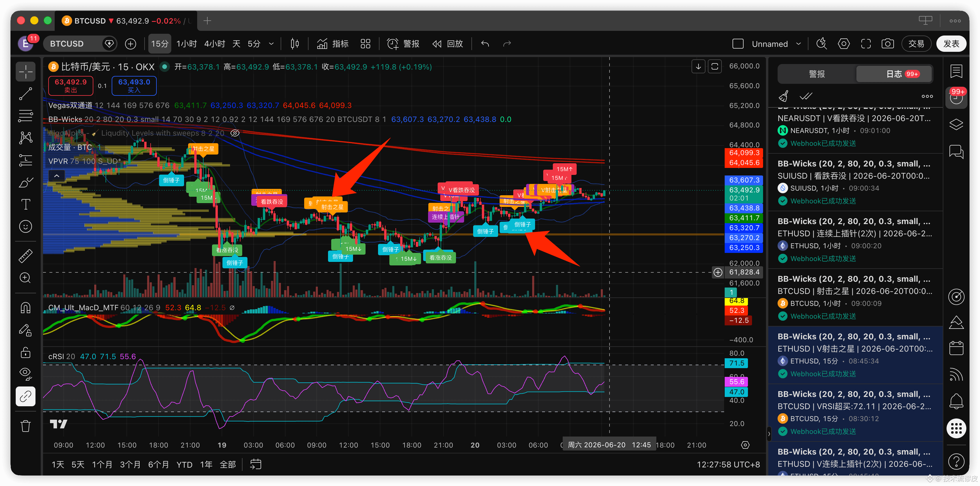Open the 指标 indicators dialog
This screenshot has height=486, width=980.
[333, 44]
